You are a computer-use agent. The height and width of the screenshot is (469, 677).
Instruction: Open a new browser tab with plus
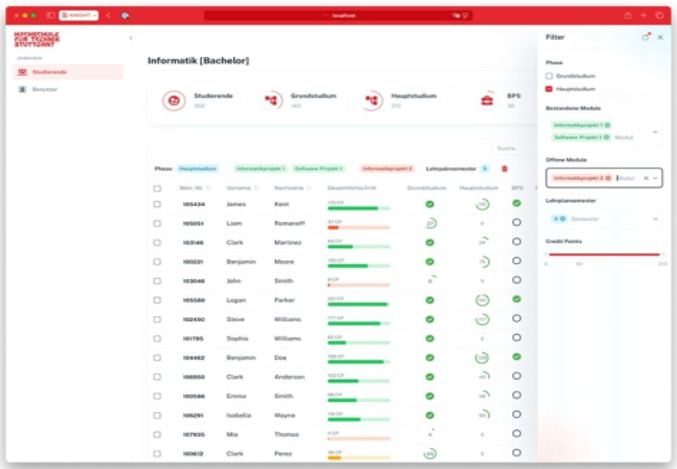[x=643, y=16]
